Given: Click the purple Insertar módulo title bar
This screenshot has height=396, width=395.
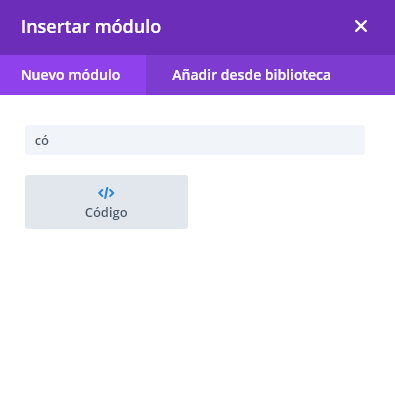Looking at the screenshot, I should pos(197,27).
